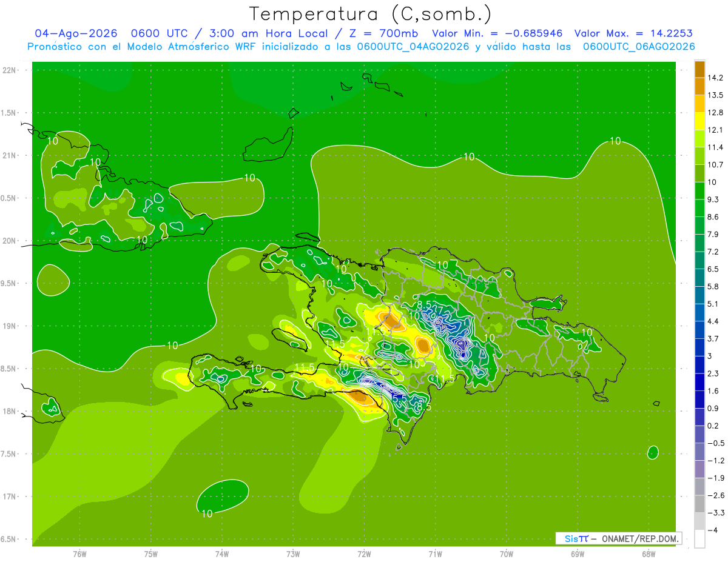Click the '-1.9' colorbar value
The height and width of the screenshot is (562, 728).
pos(715,478)
